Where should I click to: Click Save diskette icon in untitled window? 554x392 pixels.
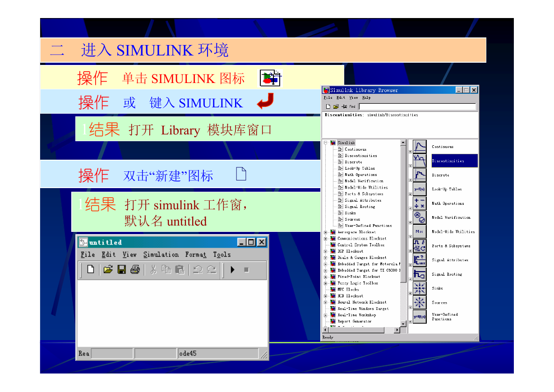(x=121, y=269)
